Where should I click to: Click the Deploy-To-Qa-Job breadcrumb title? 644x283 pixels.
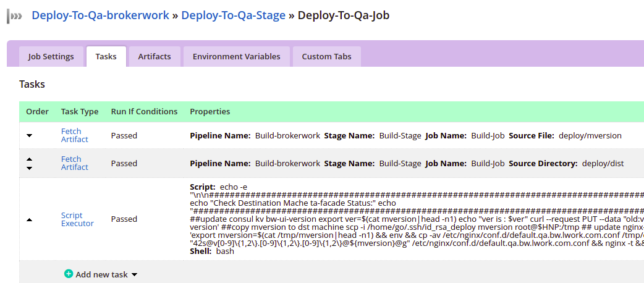pyautogui.click(x=344, y=15)
